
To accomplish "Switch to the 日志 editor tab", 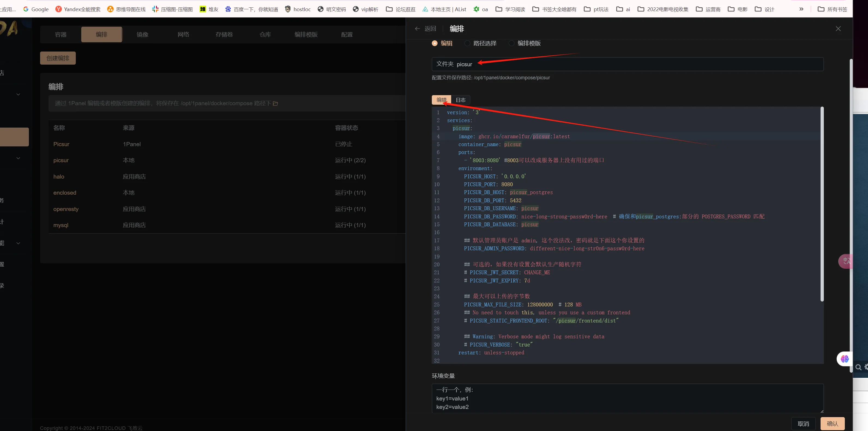I will pyautogui.click(x=461, y=100).
